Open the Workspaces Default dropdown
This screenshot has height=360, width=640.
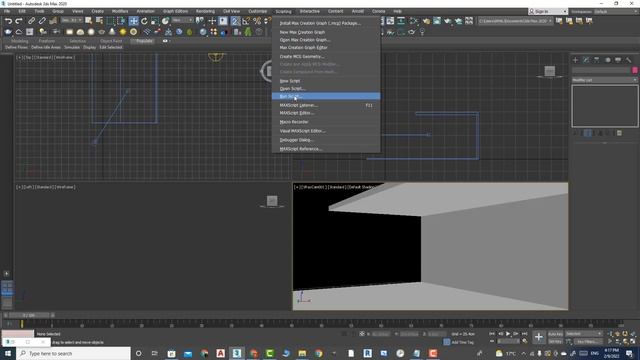pyautogui.click(x=615, y=11)
